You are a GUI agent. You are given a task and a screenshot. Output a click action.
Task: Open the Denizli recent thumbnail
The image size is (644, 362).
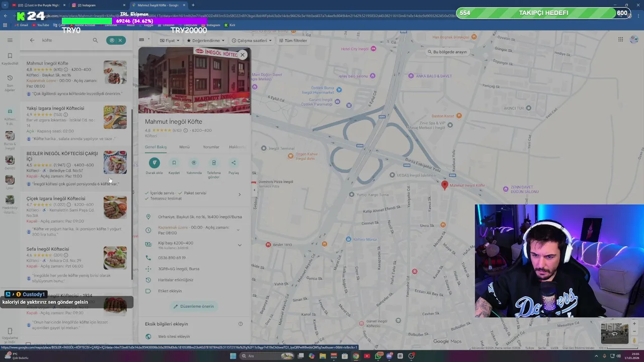(x=10, y=160)
